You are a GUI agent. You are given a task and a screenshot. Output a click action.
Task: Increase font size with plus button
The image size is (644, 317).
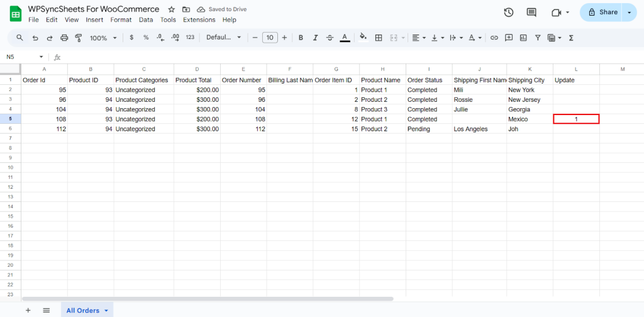[x=284, y=38]
